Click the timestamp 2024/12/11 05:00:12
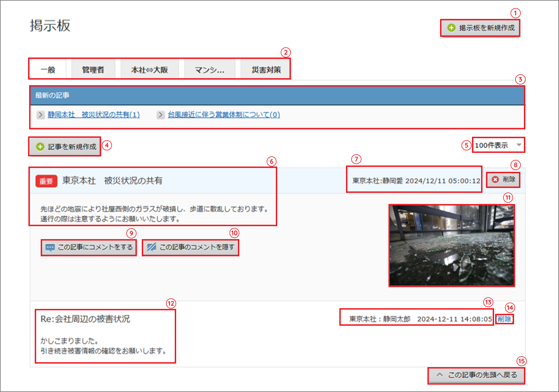The height and width of the screenshot is (392, 559). pyautogui.click(x=443, y=181)
